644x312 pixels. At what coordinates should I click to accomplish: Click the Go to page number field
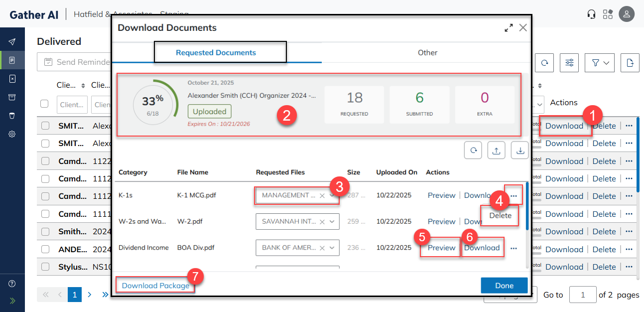point(582,295)
